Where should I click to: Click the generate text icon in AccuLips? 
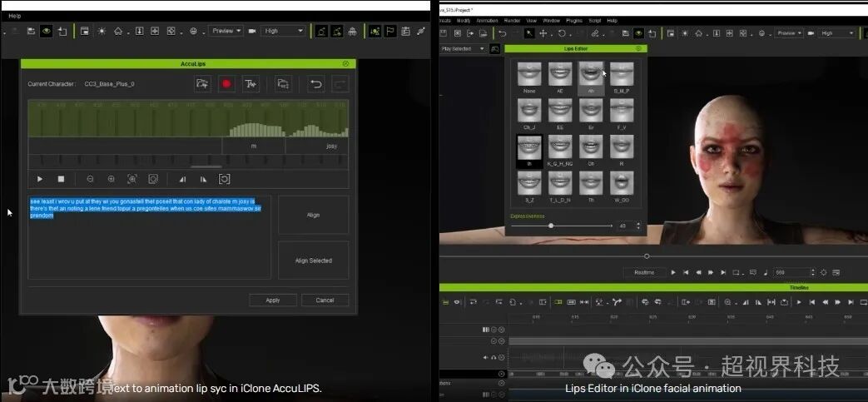tap(250, 84)
